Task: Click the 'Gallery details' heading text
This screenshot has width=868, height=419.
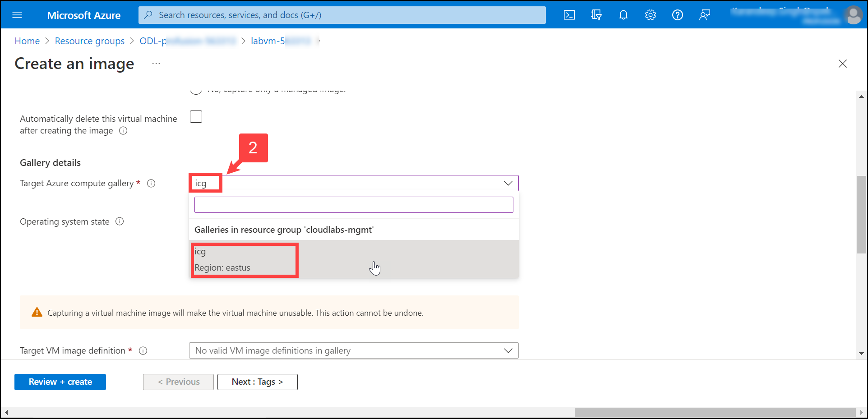Action: coord(50,163)
